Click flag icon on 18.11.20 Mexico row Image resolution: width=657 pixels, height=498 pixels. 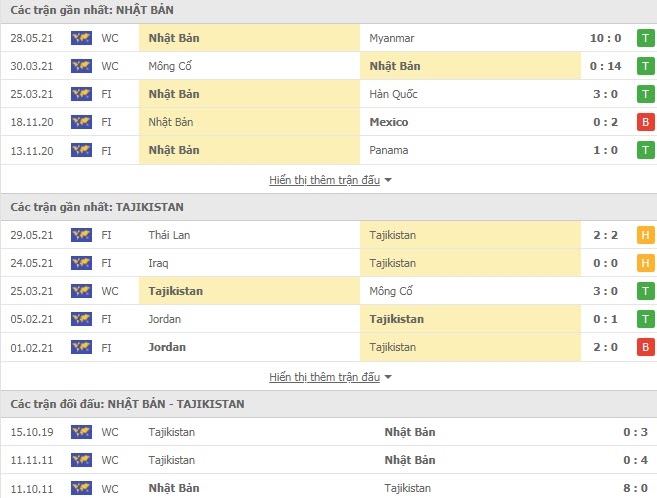pyautogui.click(x=81, y=122)
